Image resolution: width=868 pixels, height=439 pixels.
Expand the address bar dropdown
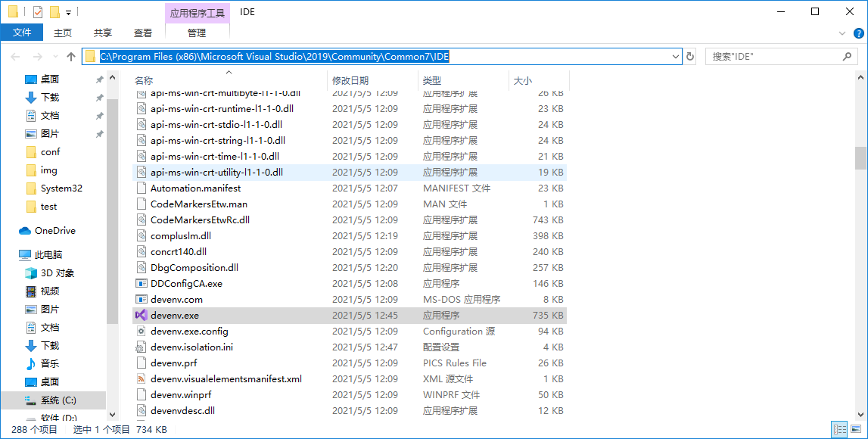[x=676, y=56]
